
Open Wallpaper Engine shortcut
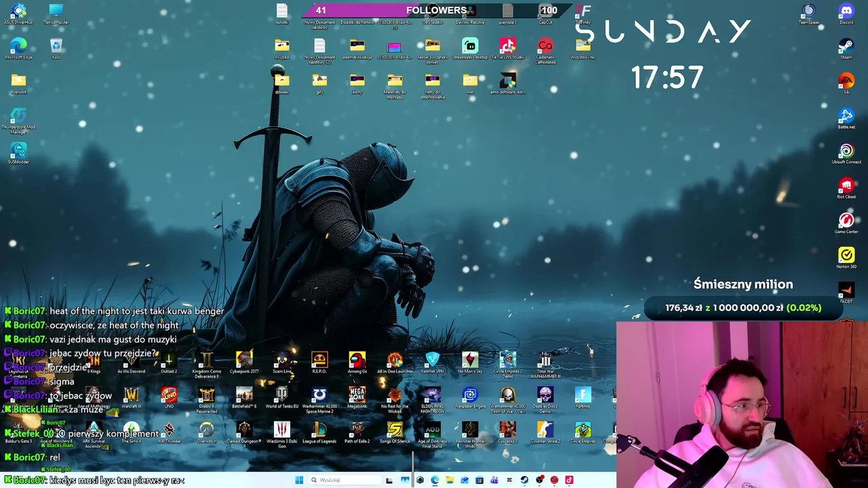click(x=470, y=397)
